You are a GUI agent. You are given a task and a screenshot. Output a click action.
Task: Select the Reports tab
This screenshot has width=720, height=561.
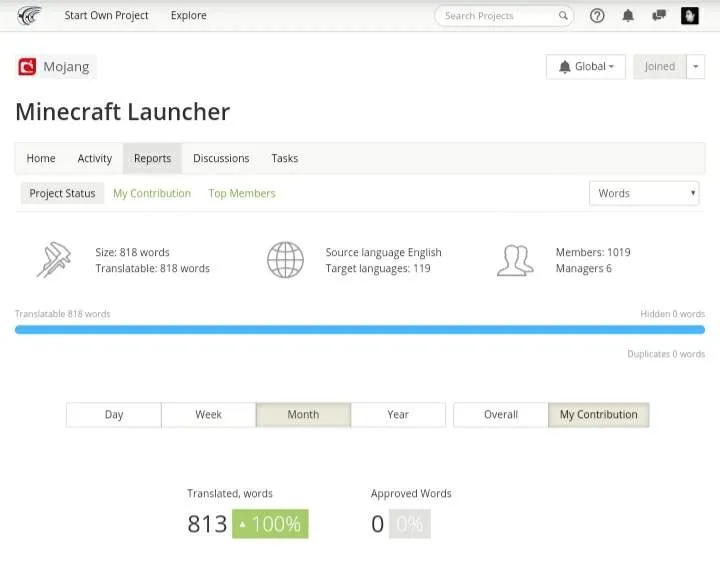[152, 158]
